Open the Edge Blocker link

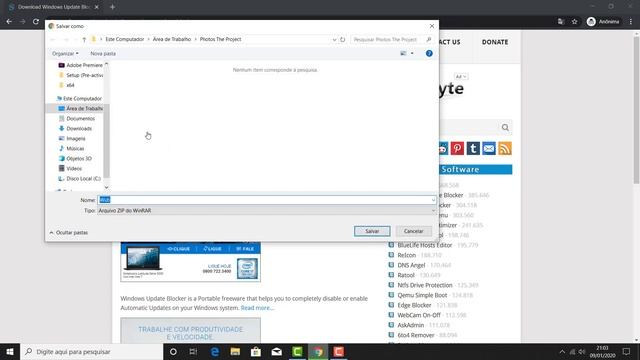pos(414,305)
